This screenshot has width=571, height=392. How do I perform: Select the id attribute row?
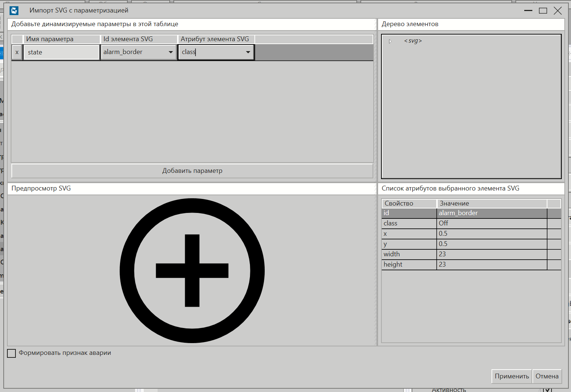coord(409,213)
